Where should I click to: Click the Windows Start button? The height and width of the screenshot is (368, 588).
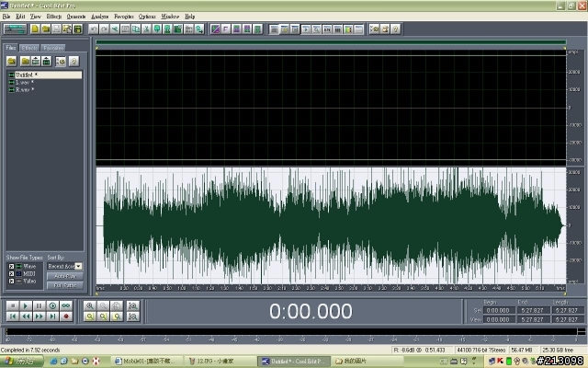tap(22, 362)
